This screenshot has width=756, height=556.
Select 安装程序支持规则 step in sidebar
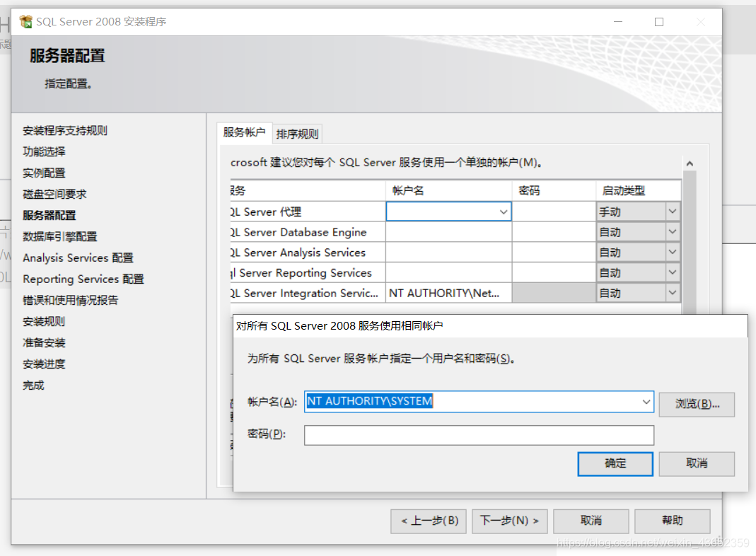tap(65, 131)
